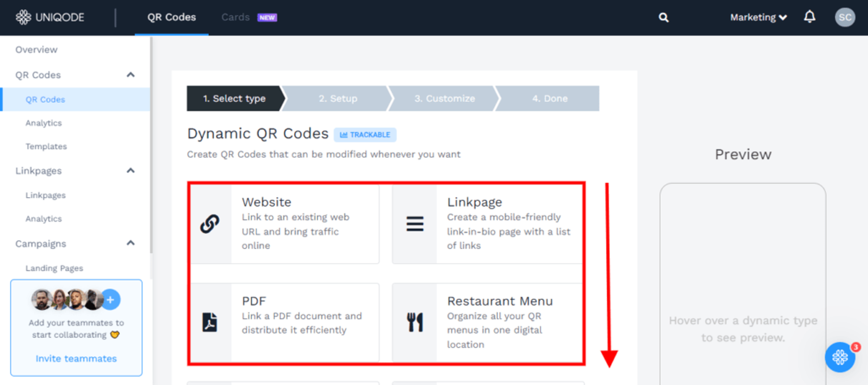Open notifications bell icon

pos(809,16)
